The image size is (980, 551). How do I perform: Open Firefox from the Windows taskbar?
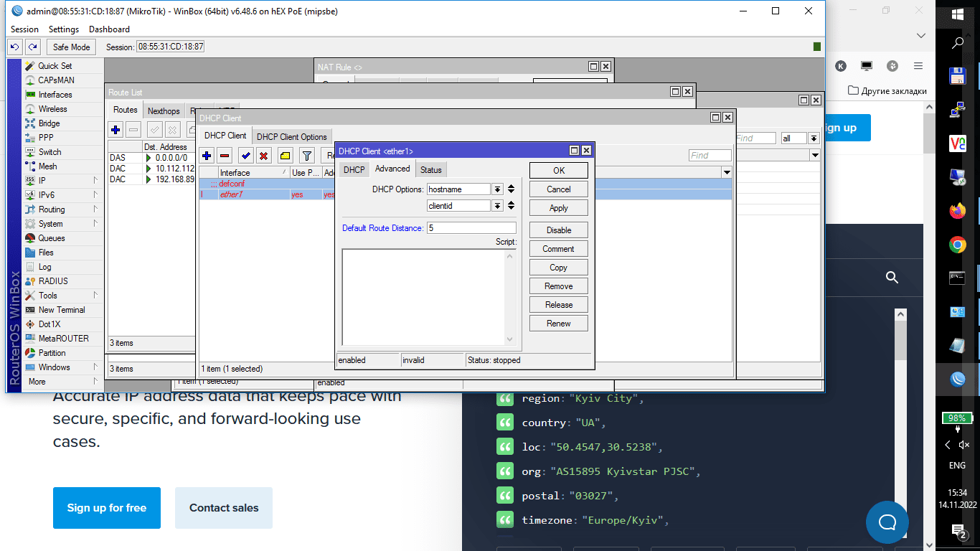point(957,211)
